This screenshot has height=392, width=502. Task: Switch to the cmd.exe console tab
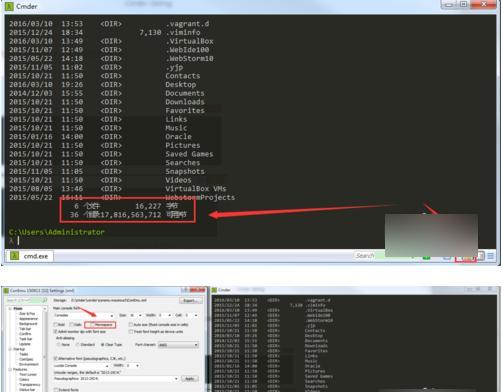coord(30,256)
